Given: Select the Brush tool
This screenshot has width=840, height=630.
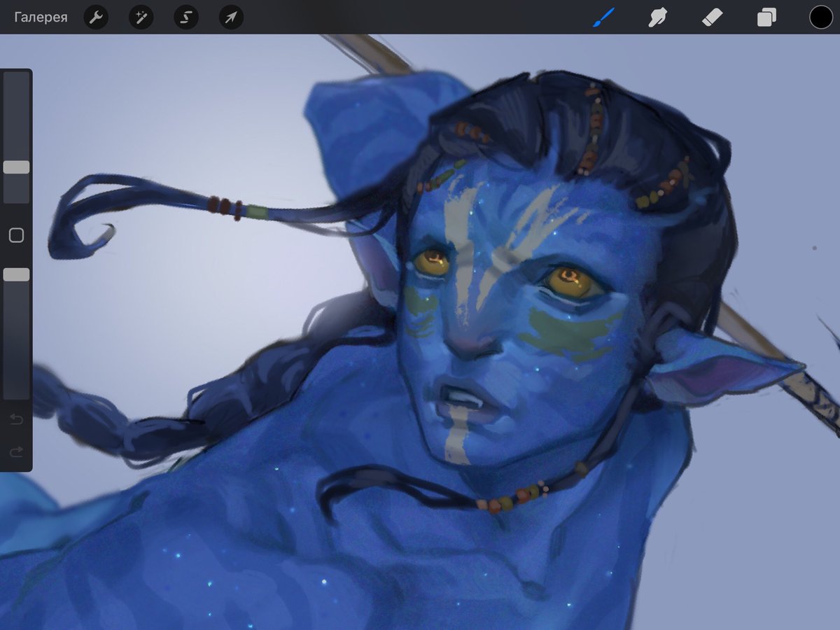Looking at the screenshot, I should point(603,17).
